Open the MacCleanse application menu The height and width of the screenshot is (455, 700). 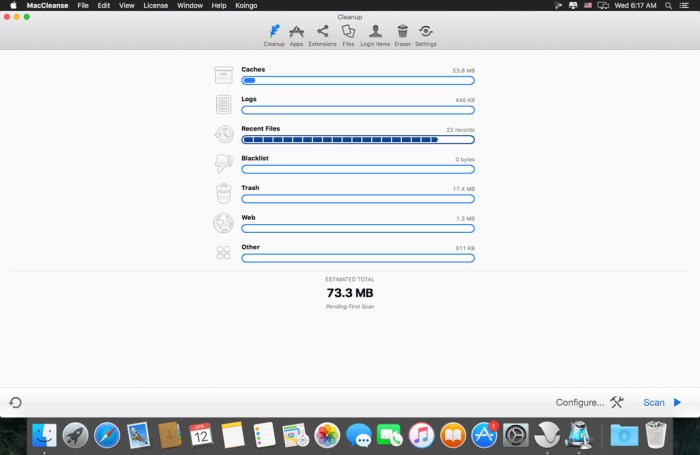pyautogui.click(x=47, y=5)
